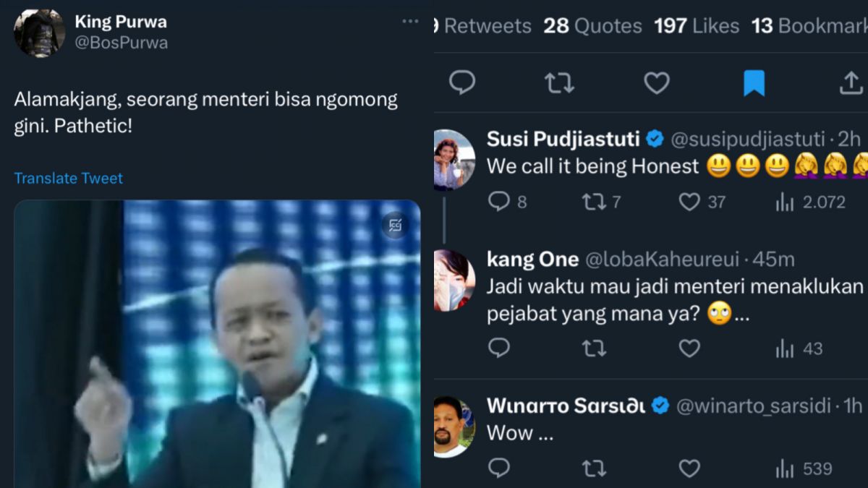Viewport: 868px width, 488px height.
Task: Open the tweet's more options menu
Action: tap(410, 22)
